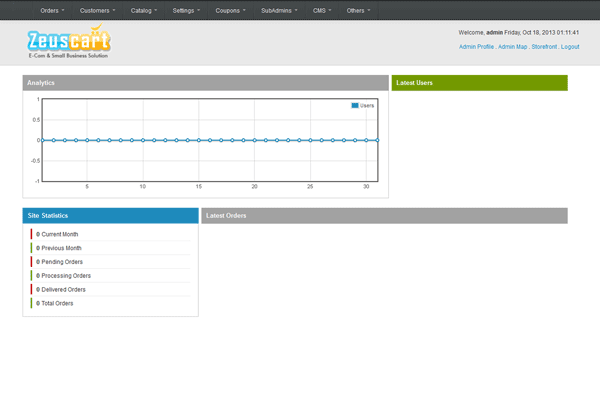Click the Logout link
Image resolution: width=600 pixels, height=400 pixels.
pyautogui.click(x=570, y=47)
